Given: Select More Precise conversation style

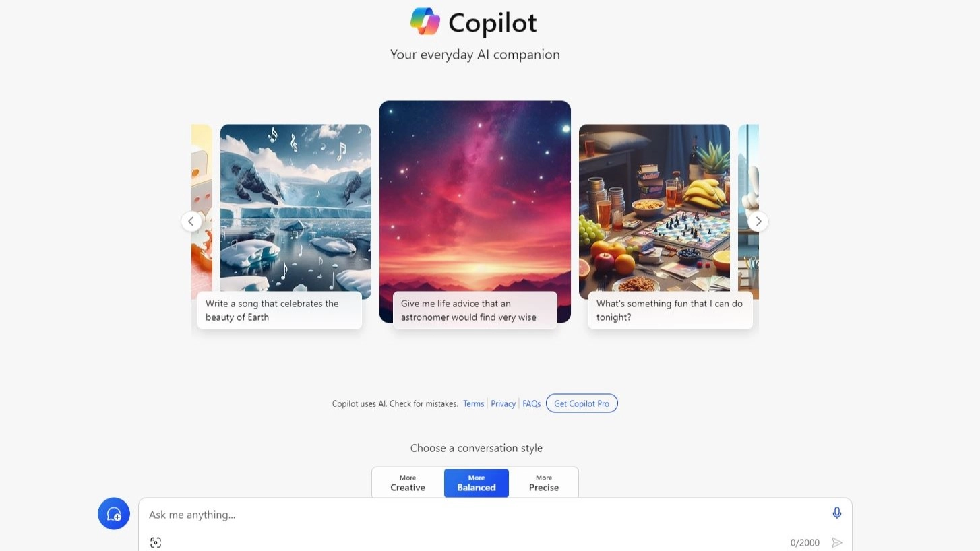Looking at the screenshot, I should [x=544, y=483].
